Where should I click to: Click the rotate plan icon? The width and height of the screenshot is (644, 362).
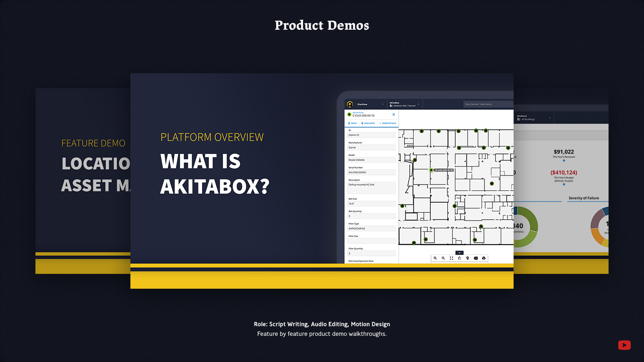(459, 258)
